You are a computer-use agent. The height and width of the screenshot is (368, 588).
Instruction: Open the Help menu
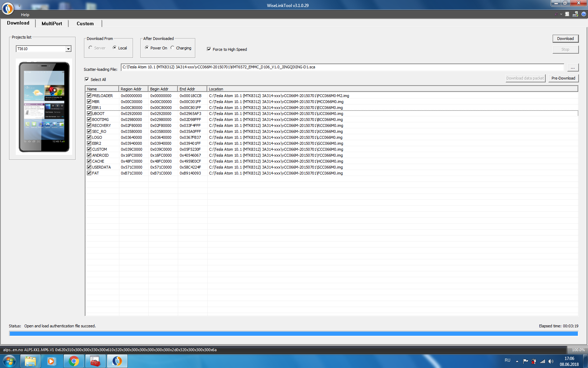[25, 15]
